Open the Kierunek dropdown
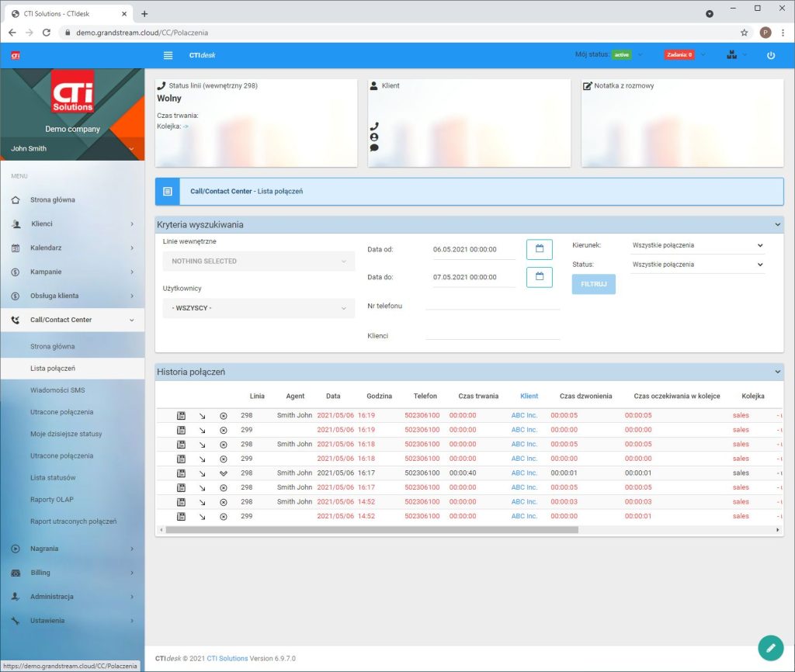The image size is (795, 672). [x=697, y=245]
